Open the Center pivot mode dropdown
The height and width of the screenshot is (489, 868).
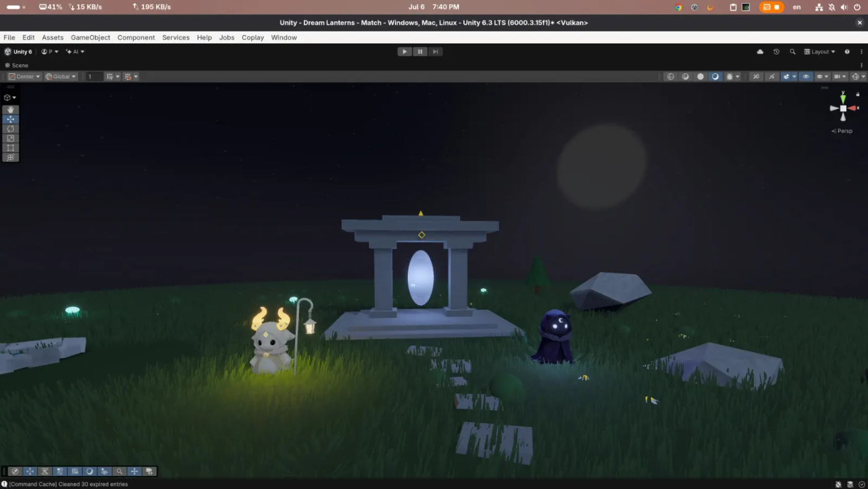point(24,76)
